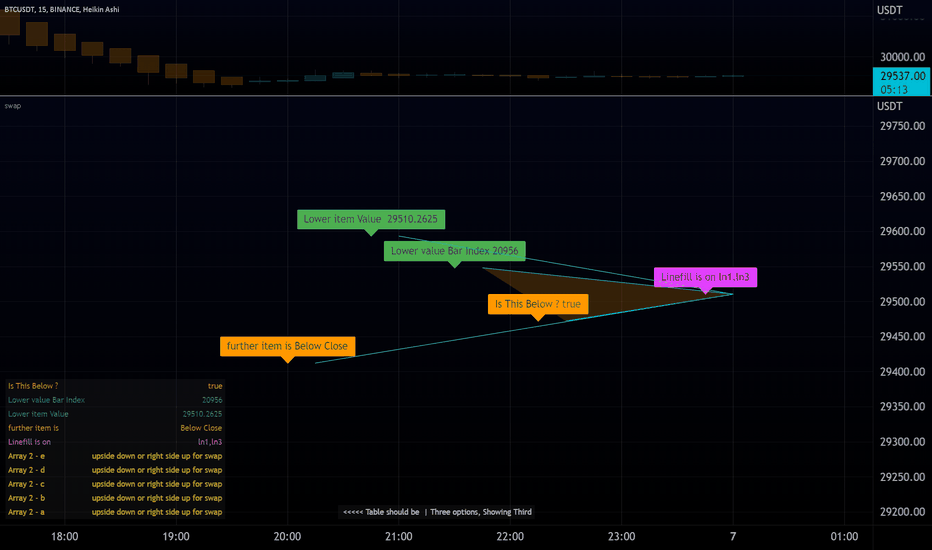Image resolution: width=932 pixels, height=550 pixels.
Task: Select the orange 'Is This Below ? true' label
Action: [x=538, y=304]
